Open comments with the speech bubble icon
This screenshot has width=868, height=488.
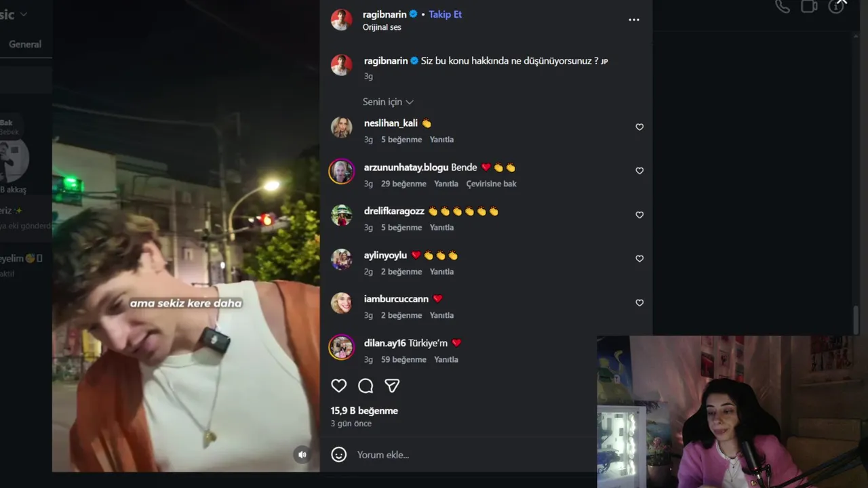click(x=366, y=386)
